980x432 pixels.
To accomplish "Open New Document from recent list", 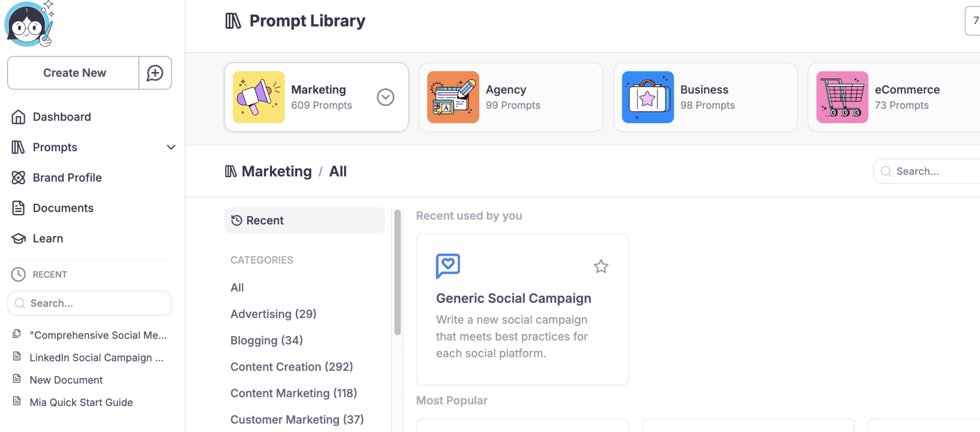I will click(x=66, y=380).
